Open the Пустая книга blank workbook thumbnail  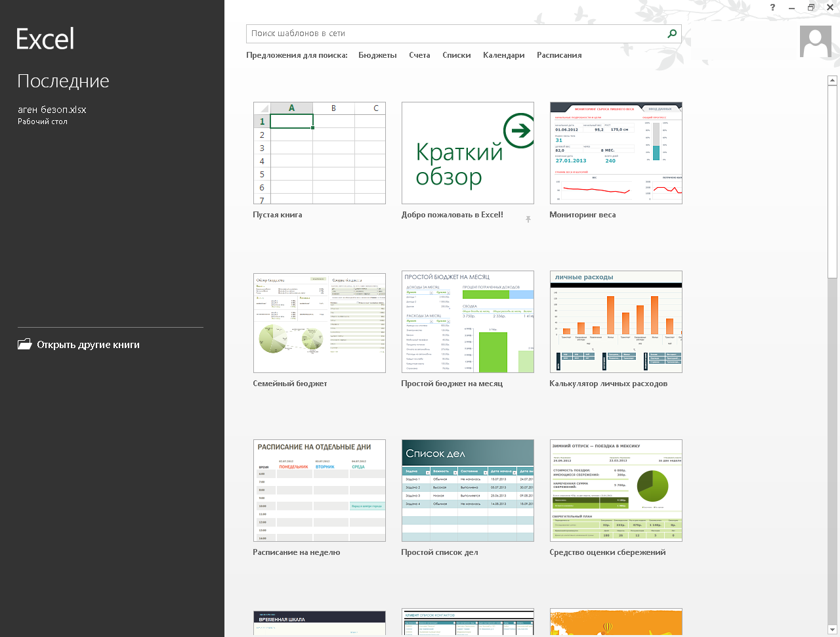(320, 153)
